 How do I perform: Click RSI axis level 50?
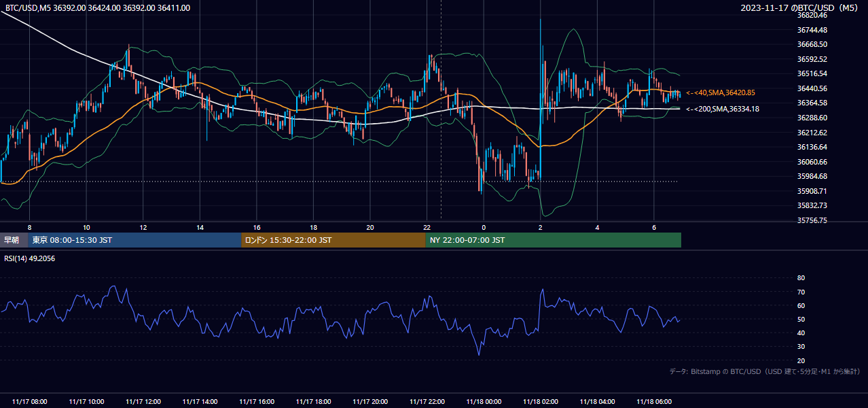click(801, 319)
